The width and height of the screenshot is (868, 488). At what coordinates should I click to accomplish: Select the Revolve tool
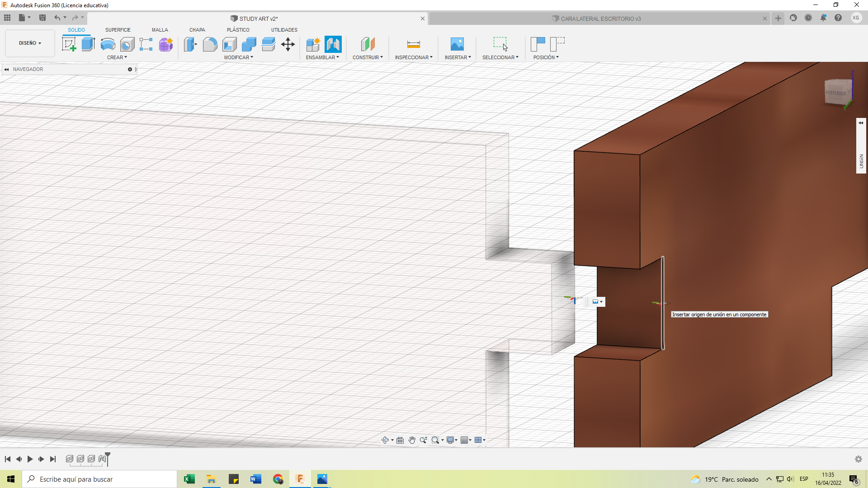point(108,44)
